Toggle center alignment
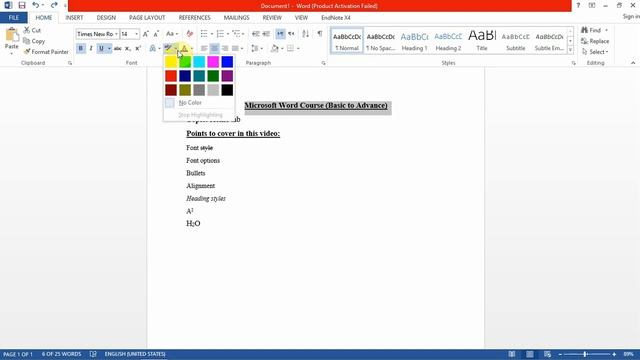Image resolution: width=640 pixels, height=360 pixels. [x=214, y=49]
